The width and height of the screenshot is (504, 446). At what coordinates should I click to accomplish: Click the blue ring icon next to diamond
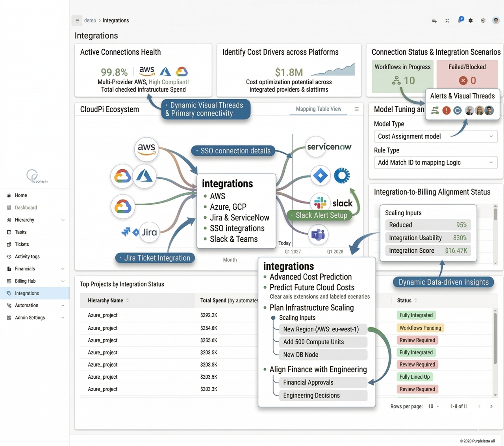pos(342,176)
